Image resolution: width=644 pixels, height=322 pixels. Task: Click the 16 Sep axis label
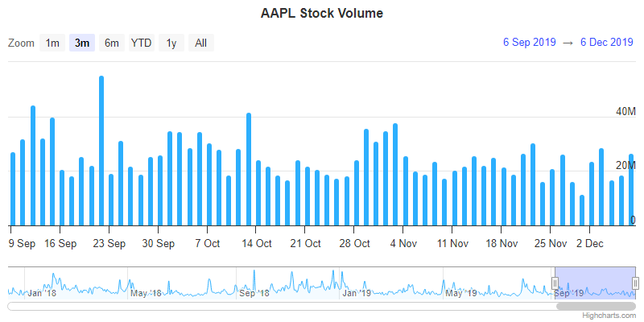pos(60,244)
